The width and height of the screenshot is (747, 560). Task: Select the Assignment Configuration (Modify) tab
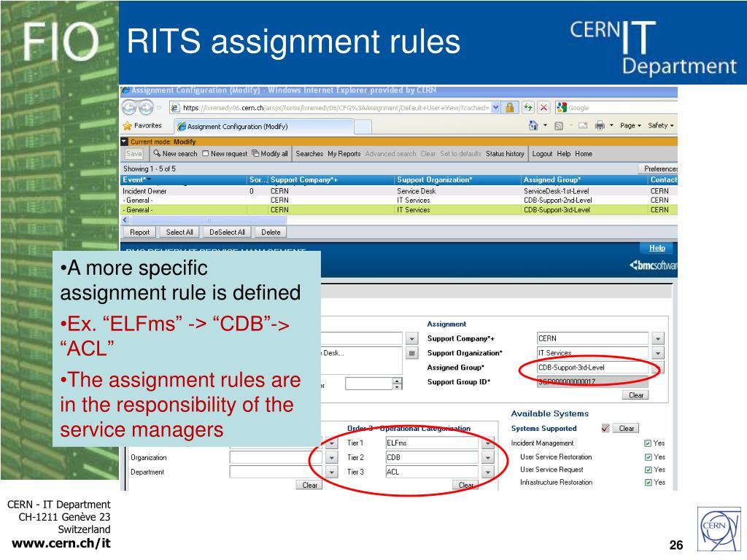pyautogui.click(x=263, y=127)
